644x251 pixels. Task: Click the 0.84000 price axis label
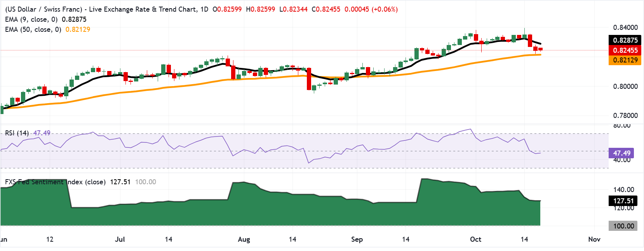625,28
